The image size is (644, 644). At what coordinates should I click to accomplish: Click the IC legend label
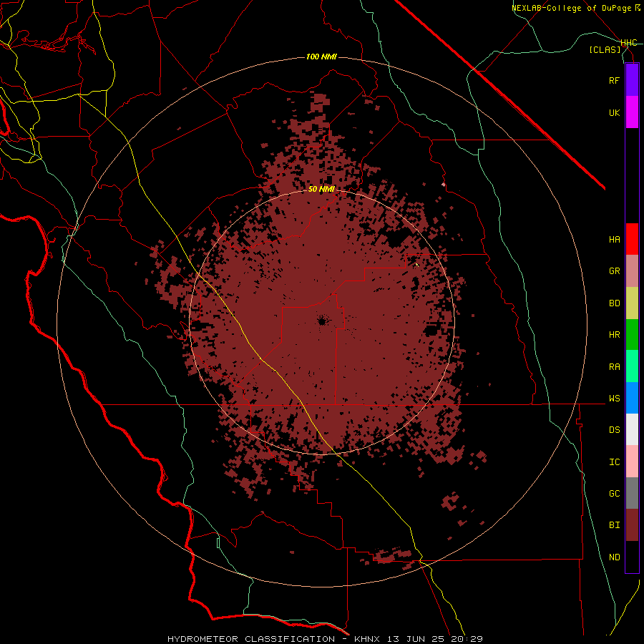(x=614, y=462)
